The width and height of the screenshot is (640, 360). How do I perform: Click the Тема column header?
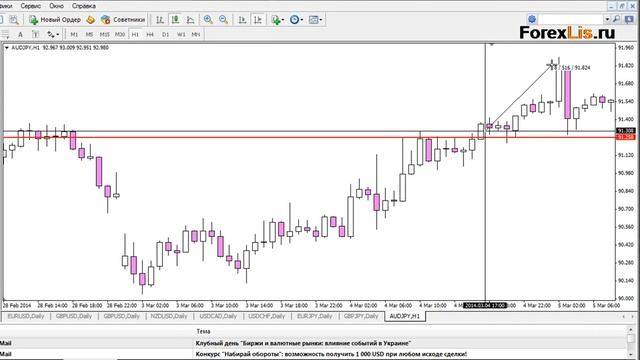[x=203, y=331]
